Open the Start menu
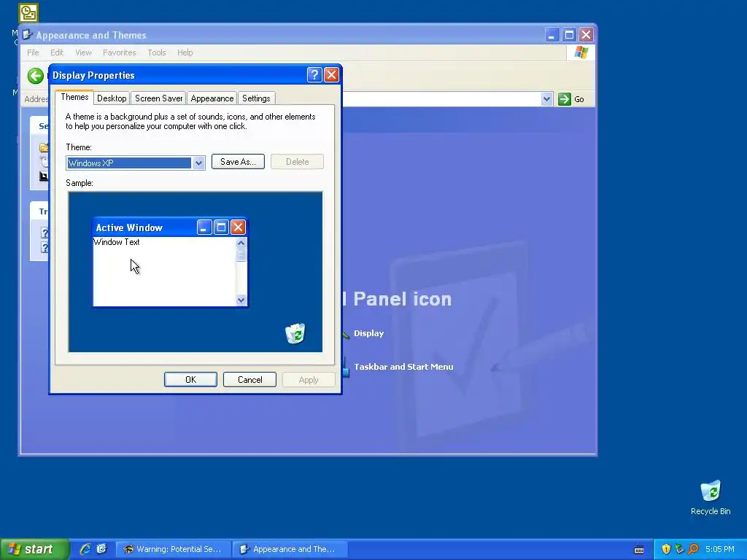747x560 pixels. [35, 549]
